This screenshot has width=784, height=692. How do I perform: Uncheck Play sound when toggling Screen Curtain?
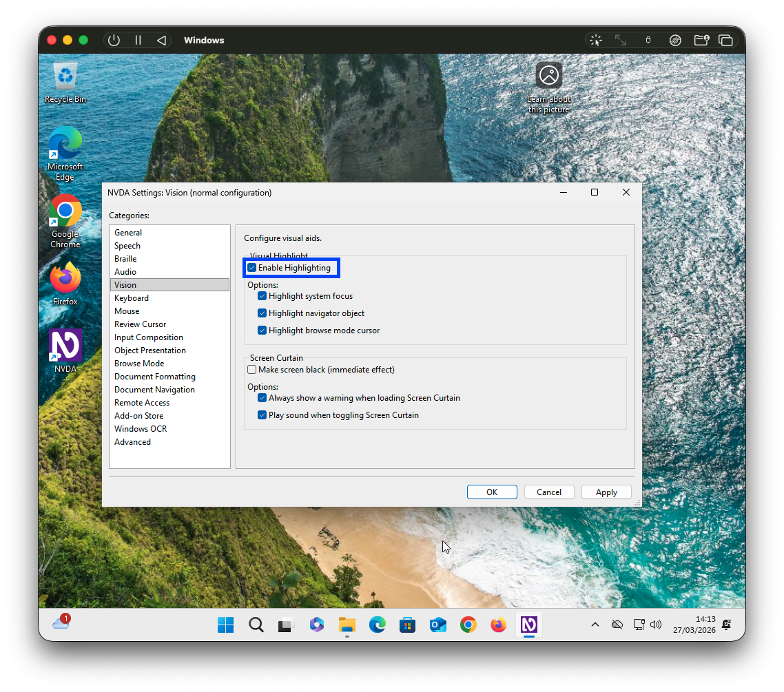262,415
